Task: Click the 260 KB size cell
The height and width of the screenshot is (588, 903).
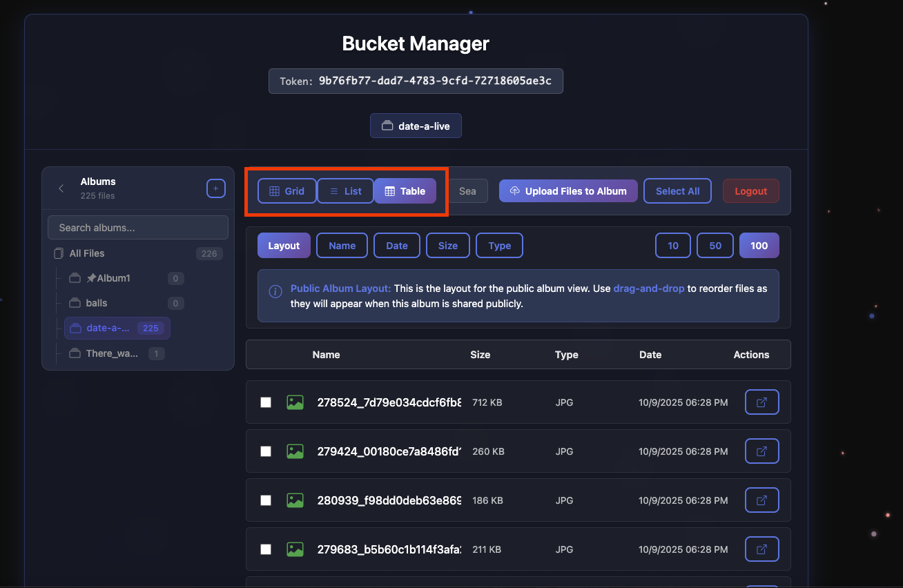Action: click(x=488, y=451)
